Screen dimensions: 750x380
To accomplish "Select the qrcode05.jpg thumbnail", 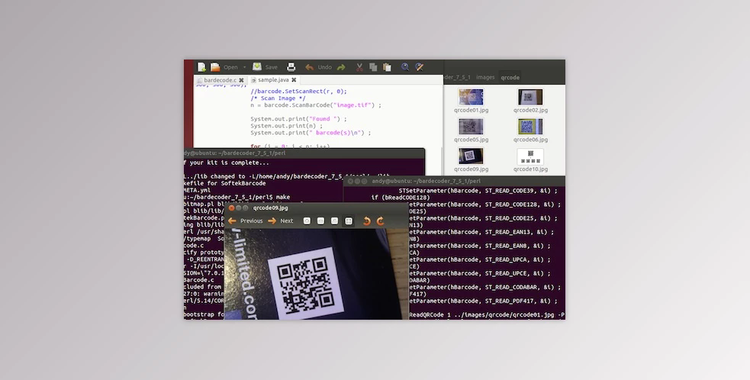I will (x=471, y=126).
